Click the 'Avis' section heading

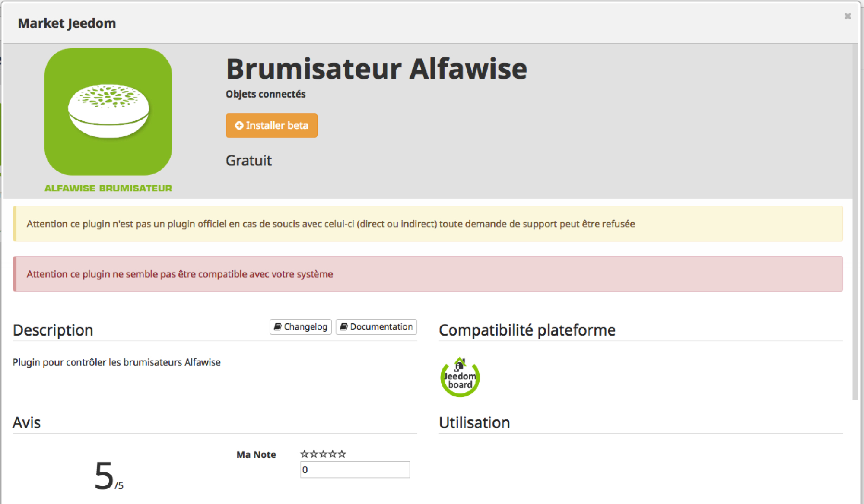tap(27, 422)
